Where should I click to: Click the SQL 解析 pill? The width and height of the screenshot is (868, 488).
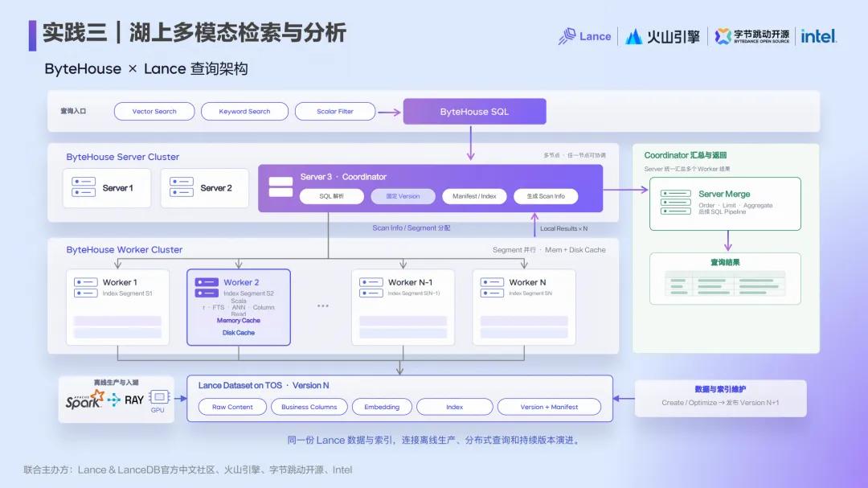[332, 196]
